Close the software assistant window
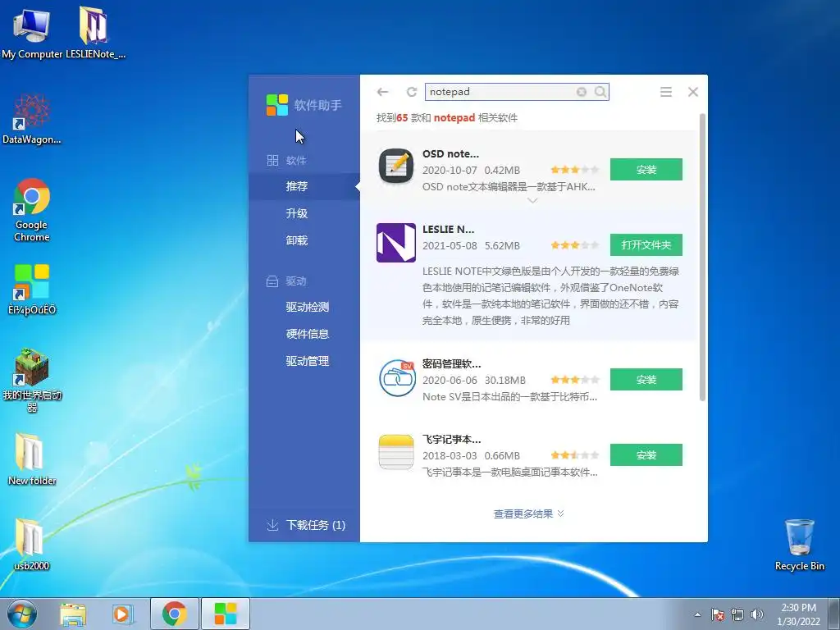Screen dimensions: 840x630 click(x=693, y=92)
